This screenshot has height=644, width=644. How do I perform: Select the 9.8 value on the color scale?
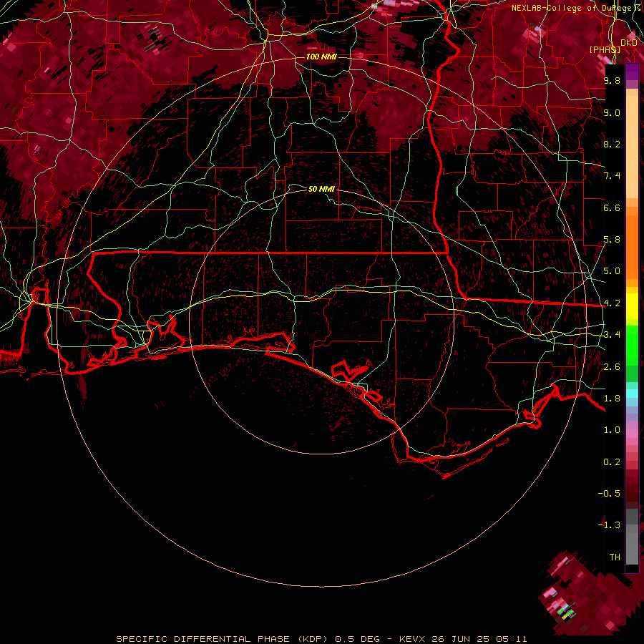click(612, 80)
